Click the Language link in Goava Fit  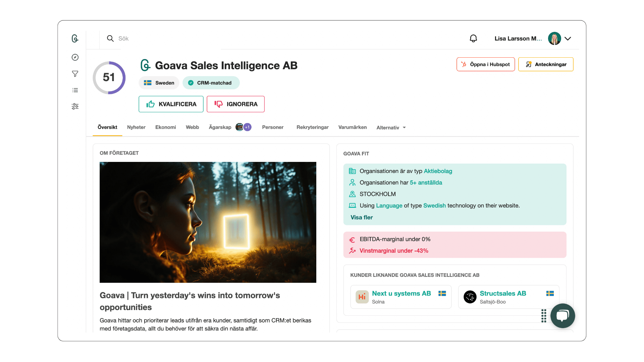[x=389, y=206]
